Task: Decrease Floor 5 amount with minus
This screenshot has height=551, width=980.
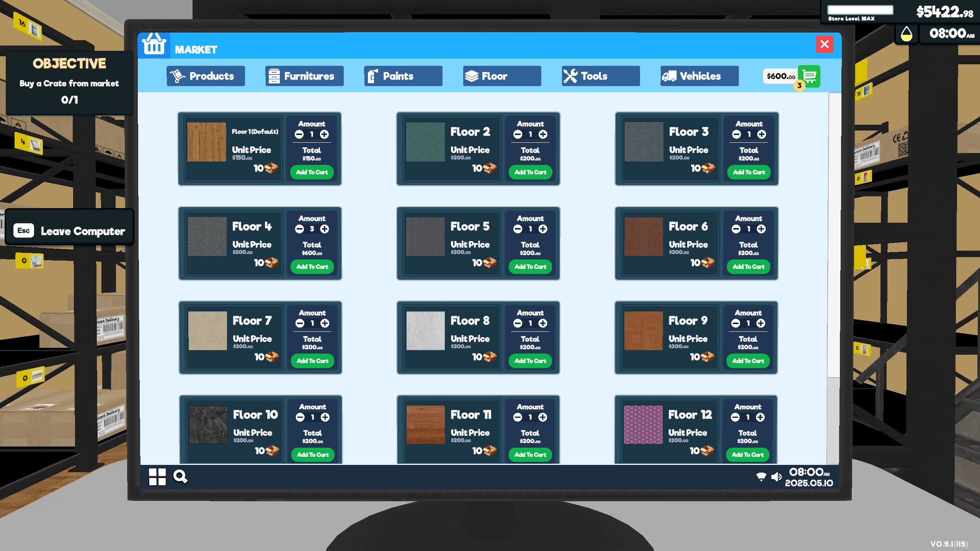Action: pos(518,229)
